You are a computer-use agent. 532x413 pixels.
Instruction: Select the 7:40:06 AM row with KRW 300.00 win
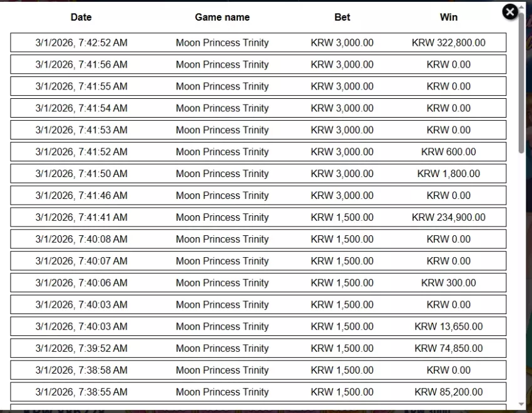point(258,283)
